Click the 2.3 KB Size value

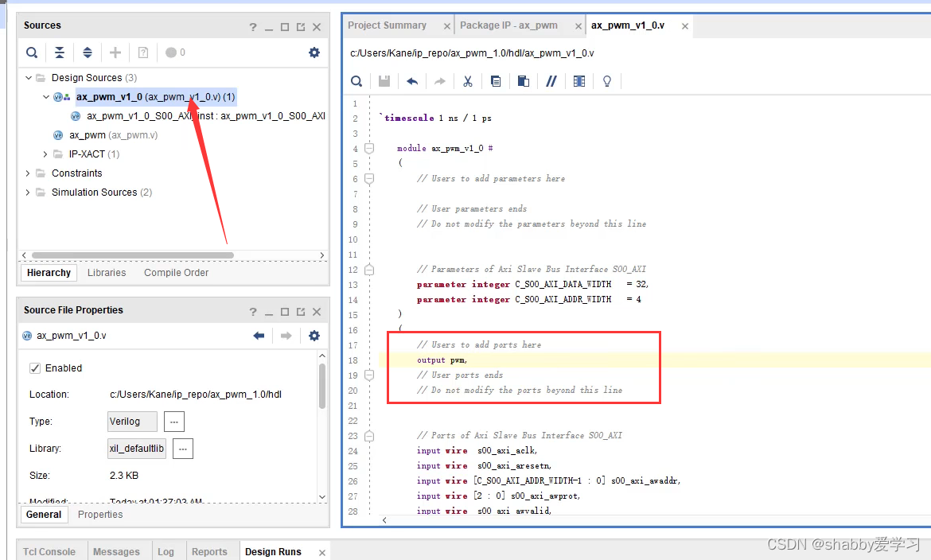point(124,476)
